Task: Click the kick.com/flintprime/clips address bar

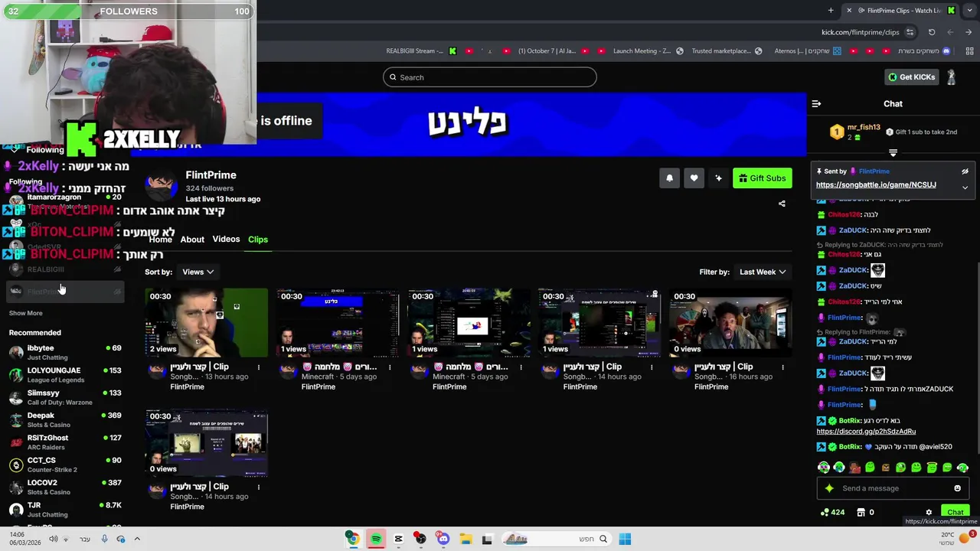Action: coord(860,32)
